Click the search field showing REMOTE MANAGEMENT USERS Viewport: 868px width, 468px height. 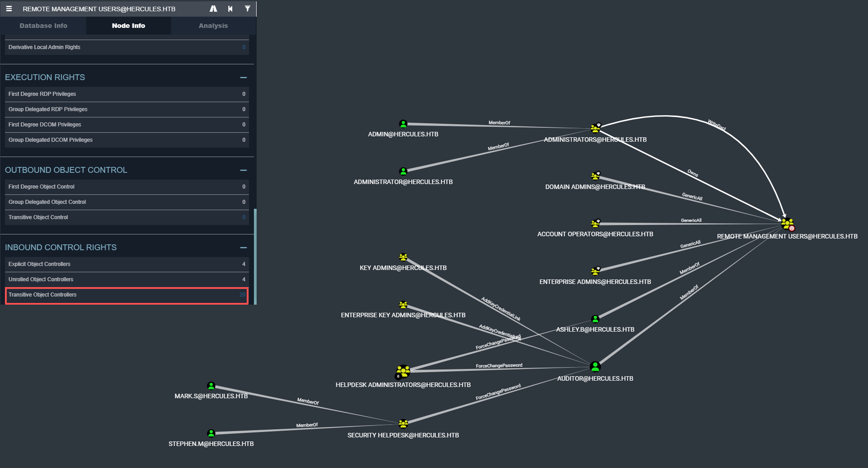click(108, 9)
